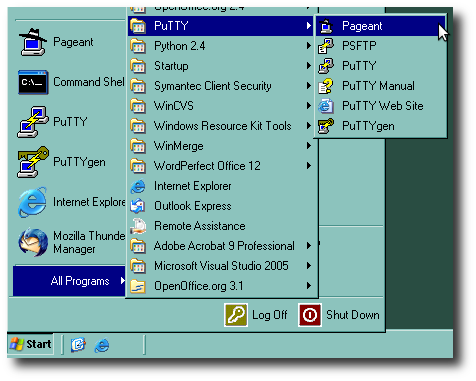Click Internet Explorer quick launch taskbar icon
476x381 pixels.
(x=101, y=345)
